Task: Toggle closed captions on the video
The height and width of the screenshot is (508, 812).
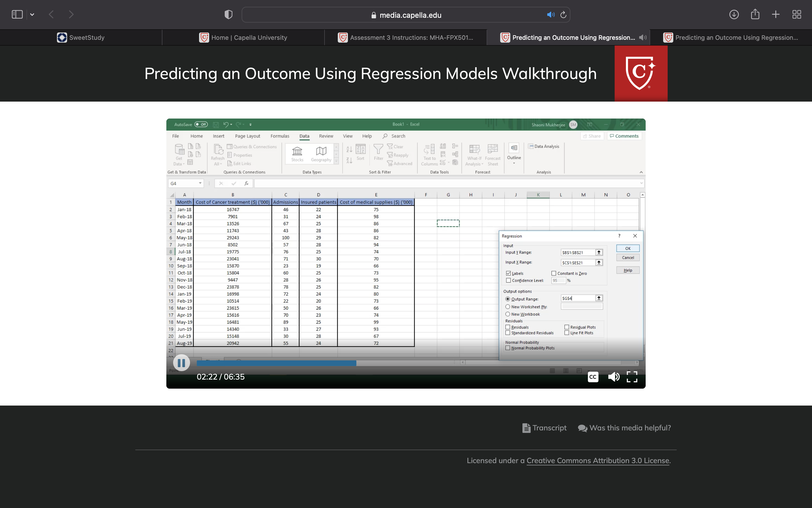Action: tap(593, 377)
